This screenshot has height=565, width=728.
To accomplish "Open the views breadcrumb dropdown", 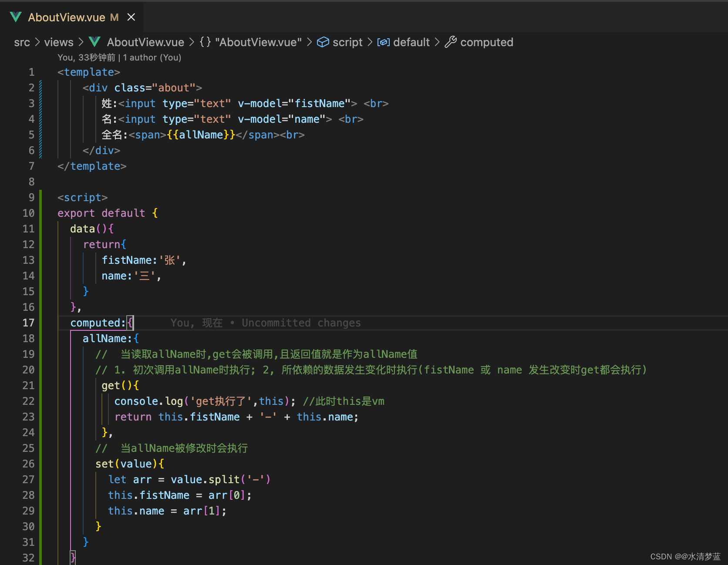I will [58, 42].
